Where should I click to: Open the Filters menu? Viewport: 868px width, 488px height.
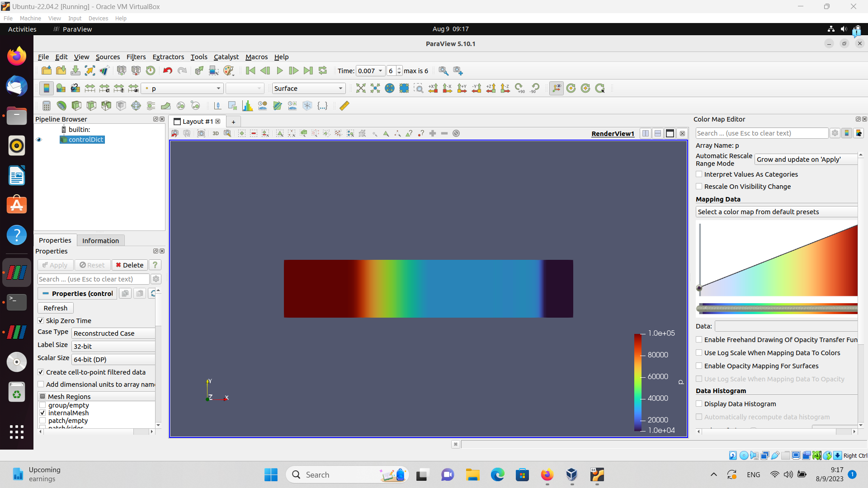coord(136,57)
